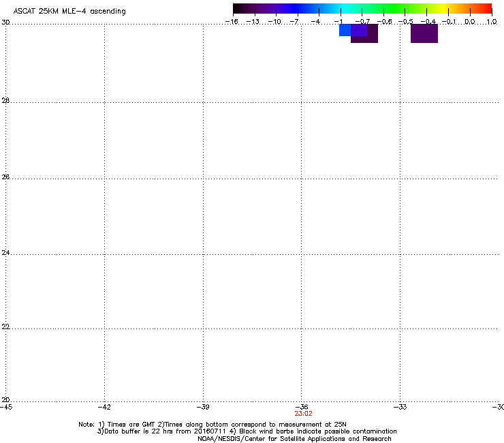Click the plot title 'ASCAT 25KM MLE-4 ascending'
Screen dimensions: 504x443
[69, 12]
